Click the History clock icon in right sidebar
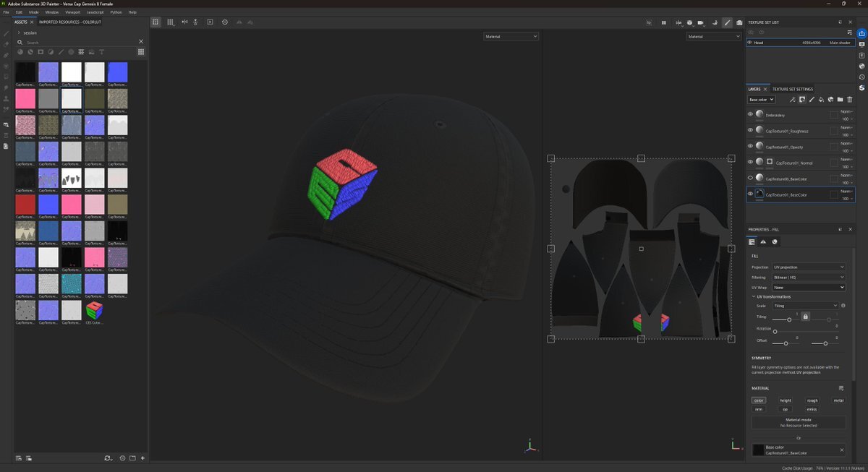The image size is (868, 472). (x=862, y=77)
